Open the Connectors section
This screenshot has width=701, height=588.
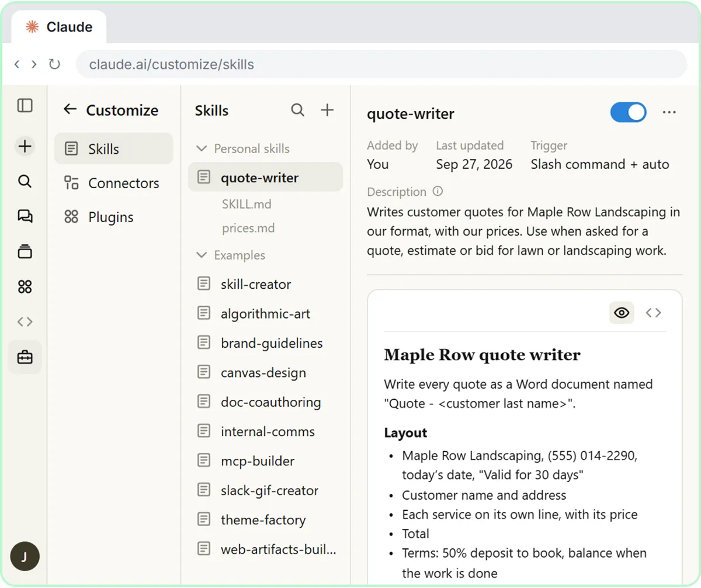(x=113, y=183)
